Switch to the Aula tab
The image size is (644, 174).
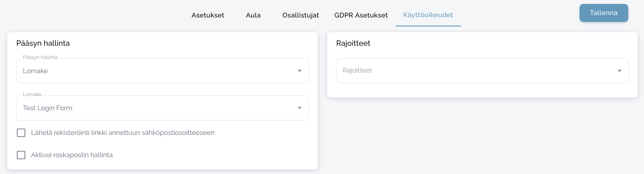click(253, 15)
